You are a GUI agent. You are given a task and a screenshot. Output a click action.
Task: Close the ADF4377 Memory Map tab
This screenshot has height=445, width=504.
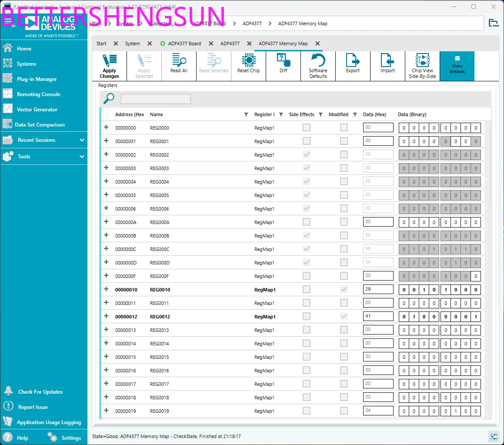[x=317, y=43]
